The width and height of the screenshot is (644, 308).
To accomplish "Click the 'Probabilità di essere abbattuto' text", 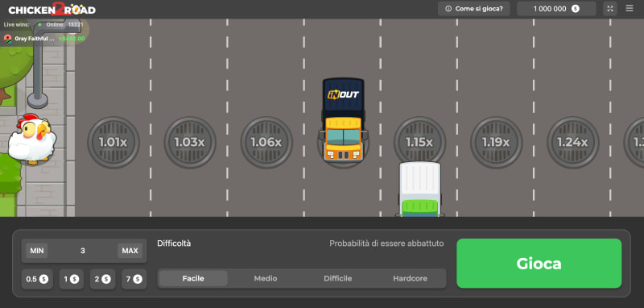I will 386,243.
